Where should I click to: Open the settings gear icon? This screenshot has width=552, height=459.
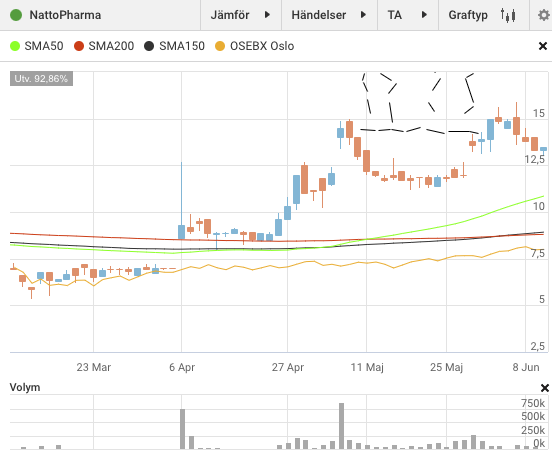coord(544,15)
